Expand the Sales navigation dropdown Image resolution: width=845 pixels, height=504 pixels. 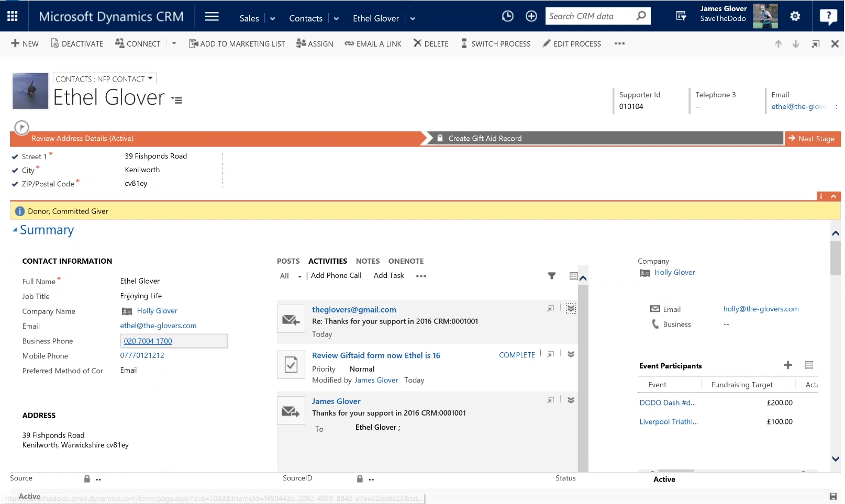pyautogui.click(x=272, y=18)
